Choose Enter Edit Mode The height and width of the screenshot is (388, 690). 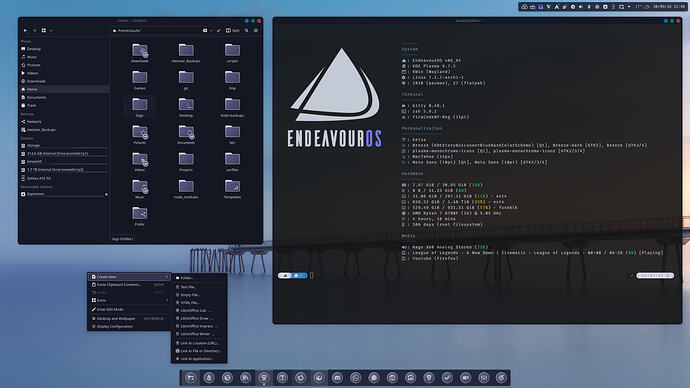point(129,309)
